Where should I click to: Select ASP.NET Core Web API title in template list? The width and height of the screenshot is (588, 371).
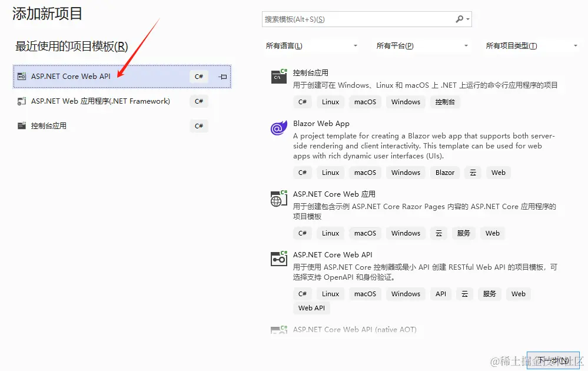point(333,255)
